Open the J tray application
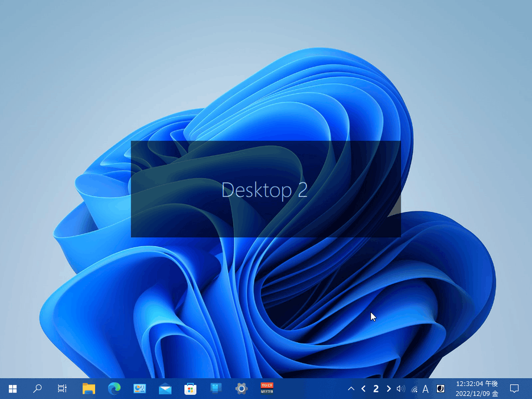Screen dimensions: 532x399 [439, 389]
